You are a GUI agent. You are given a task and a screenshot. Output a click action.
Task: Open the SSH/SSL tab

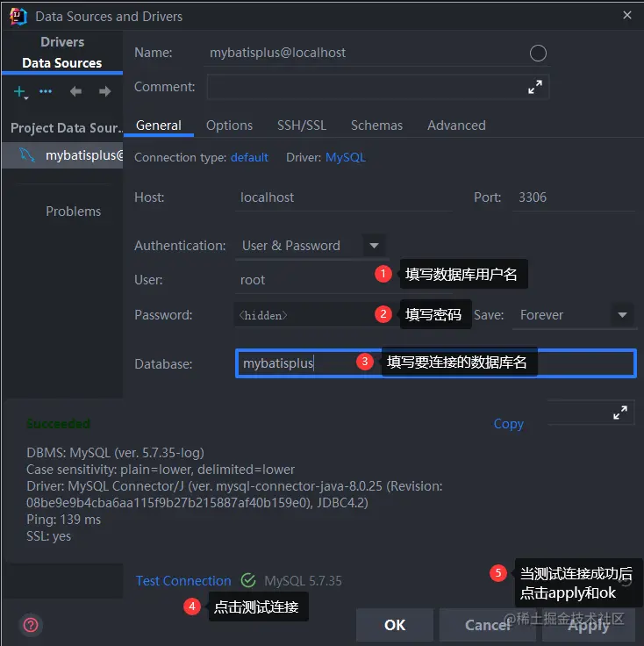click(x=302, y=126)
